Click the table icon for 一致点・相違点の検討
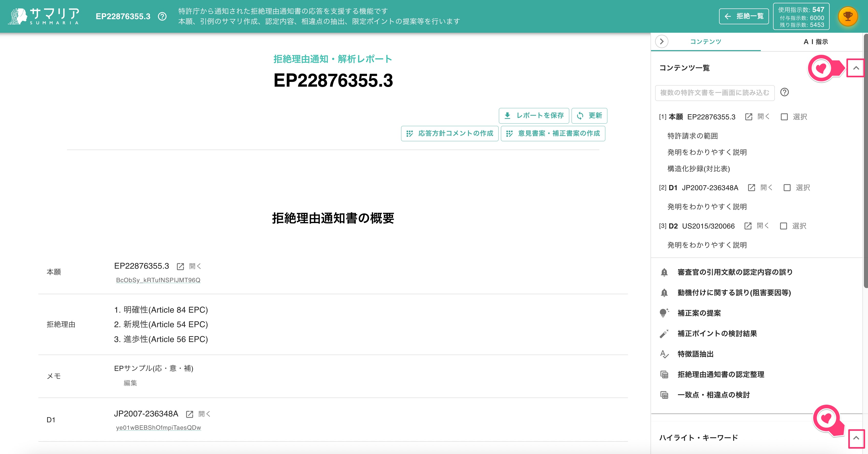 (664, 395)
